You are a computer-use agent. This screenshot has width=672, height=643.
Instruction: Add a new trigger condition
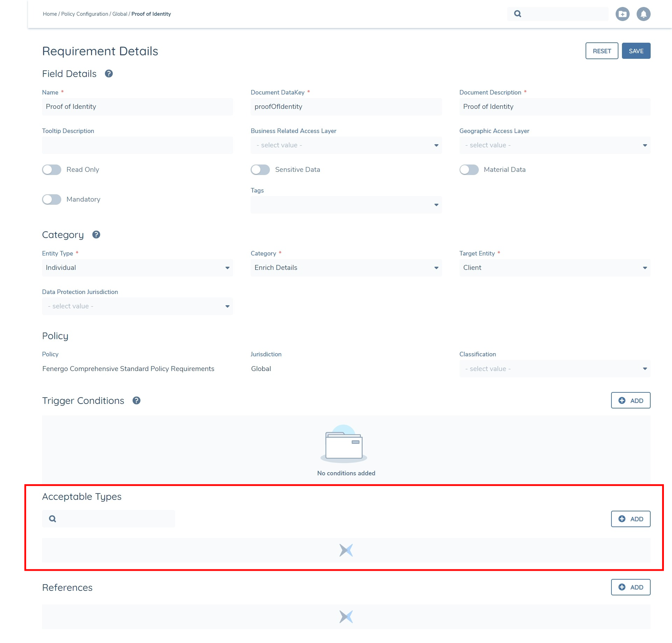630,400
